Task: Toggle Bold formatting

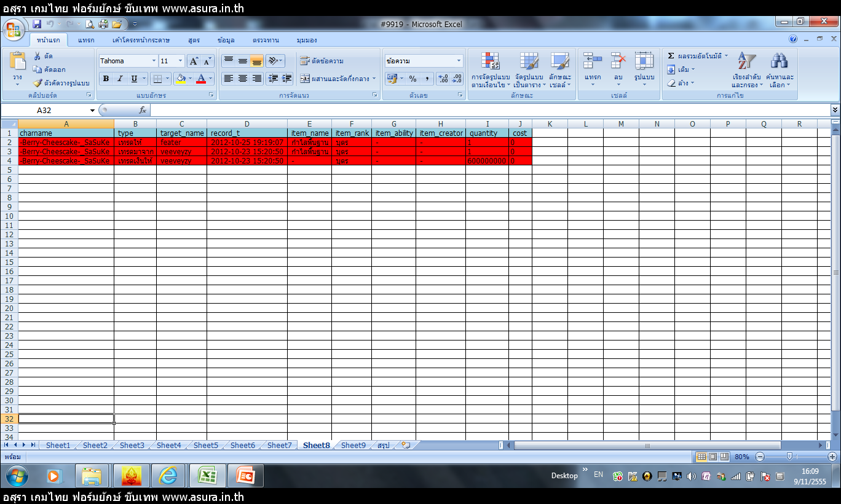Action: tap(106, 79)
